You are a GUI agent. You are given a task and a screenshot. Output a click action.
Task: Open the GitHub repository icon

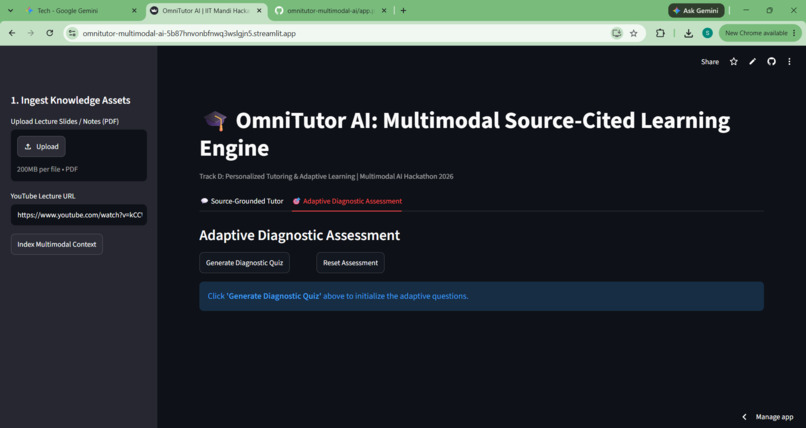[771, 62]
